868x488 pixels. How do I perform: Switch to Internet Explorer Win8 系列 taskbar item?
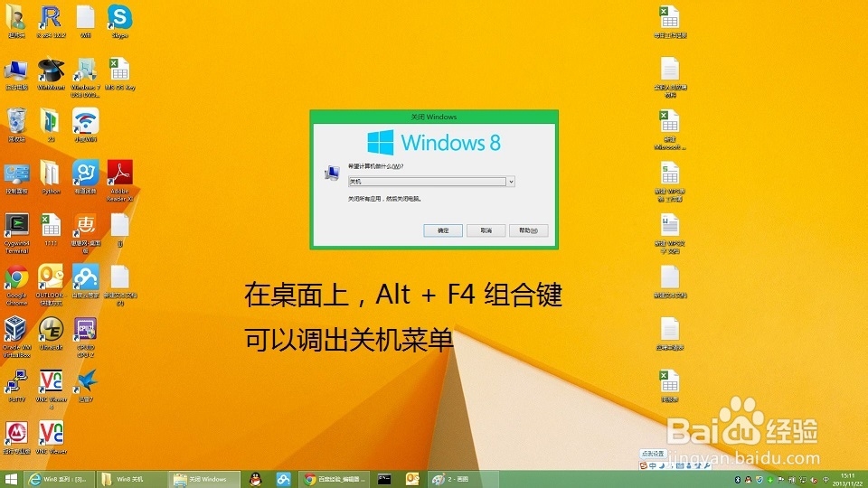[58, 479]
